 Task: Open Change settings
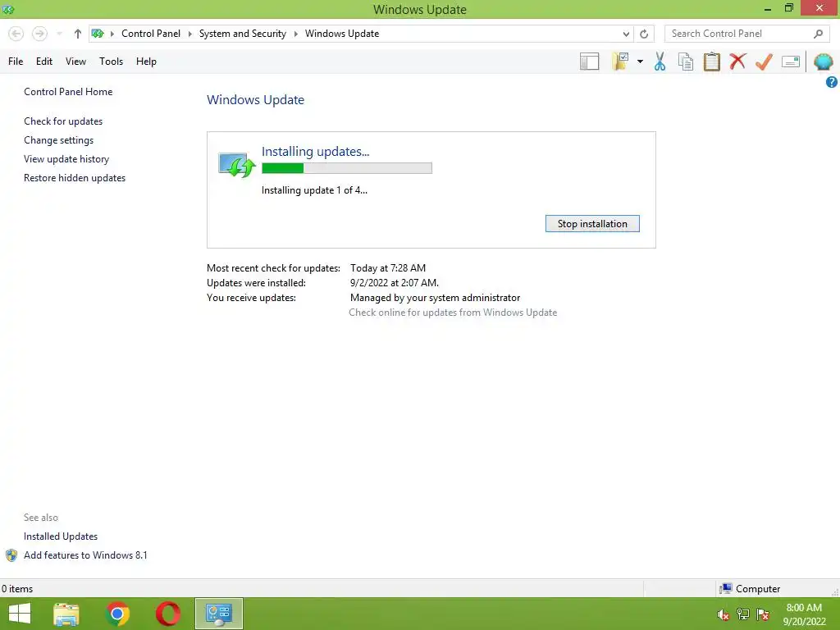[58, 139]
